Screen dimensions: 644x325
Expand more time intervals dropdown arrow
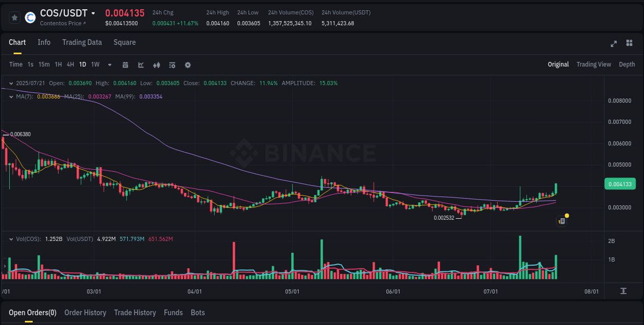click(109, 65)
